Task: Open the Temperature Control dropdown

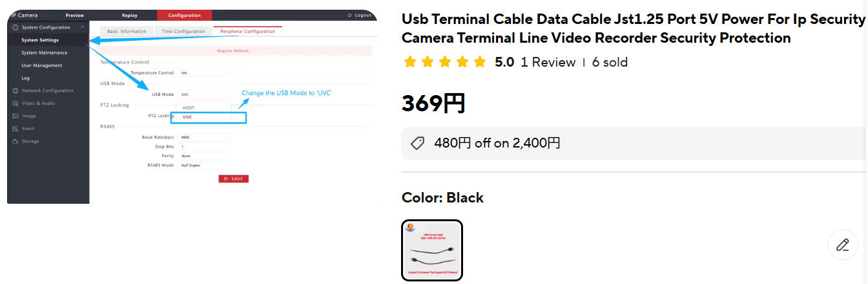Action: pos(204,73)
